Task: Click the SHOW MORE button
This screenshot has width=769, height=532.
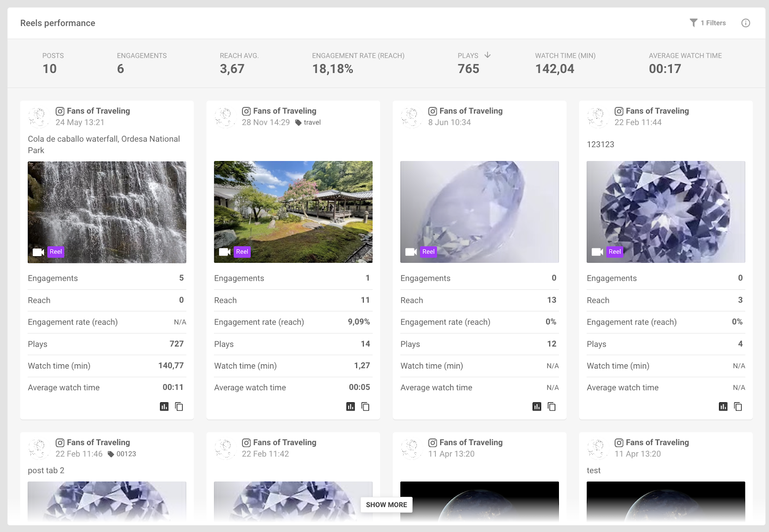Action: point(386,505)
